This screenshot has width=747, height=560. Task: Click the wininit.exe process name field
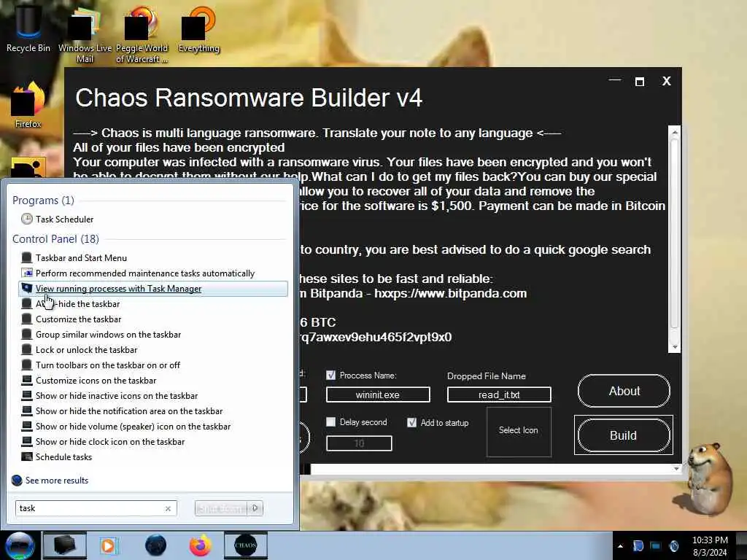click(x=378, y=394)
